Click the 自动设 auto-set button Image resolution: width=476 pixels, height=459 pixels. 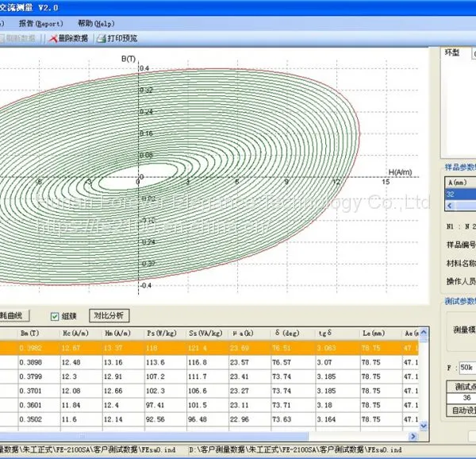pyautogui.click(x=462, y=411)
